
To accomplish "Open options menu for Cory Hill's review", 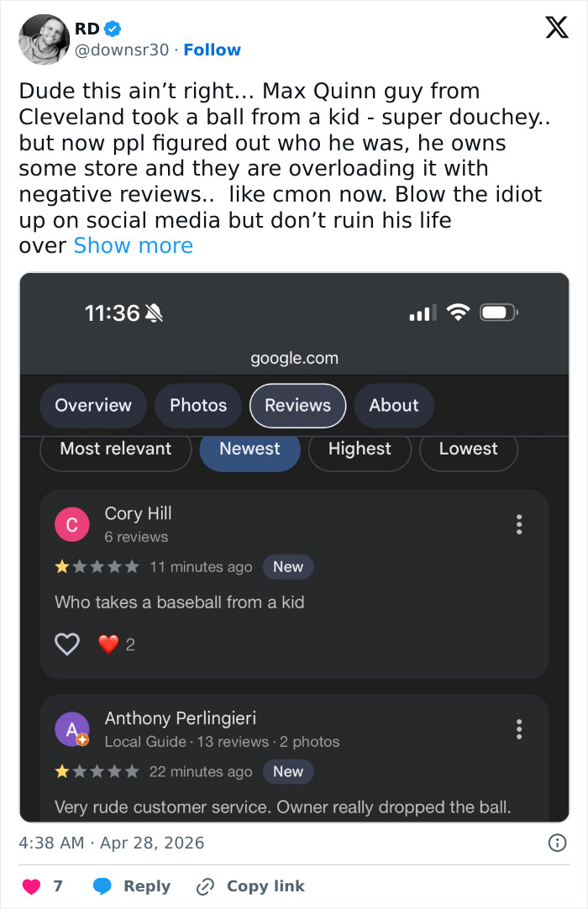I will [x=519, y=524].
